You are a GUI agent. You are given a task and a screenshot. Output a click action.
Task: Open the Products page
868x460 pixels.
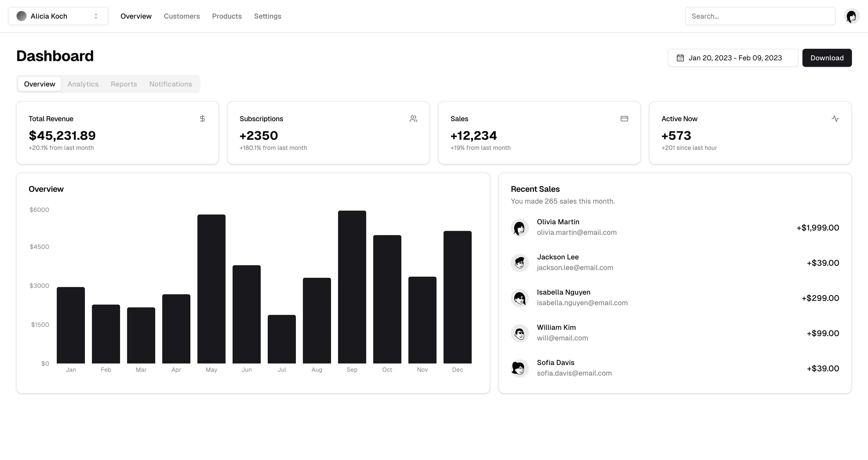[227, 16]
